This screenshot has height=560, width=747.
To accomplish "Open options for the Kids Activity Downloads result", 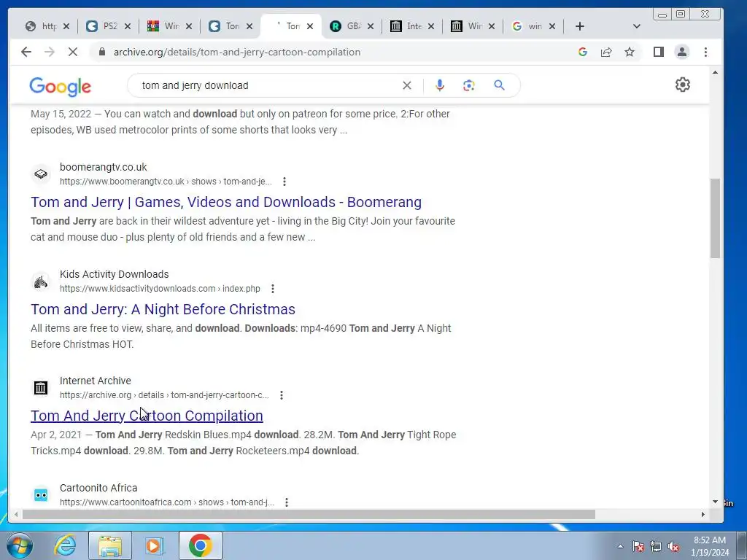I will 273,289.
